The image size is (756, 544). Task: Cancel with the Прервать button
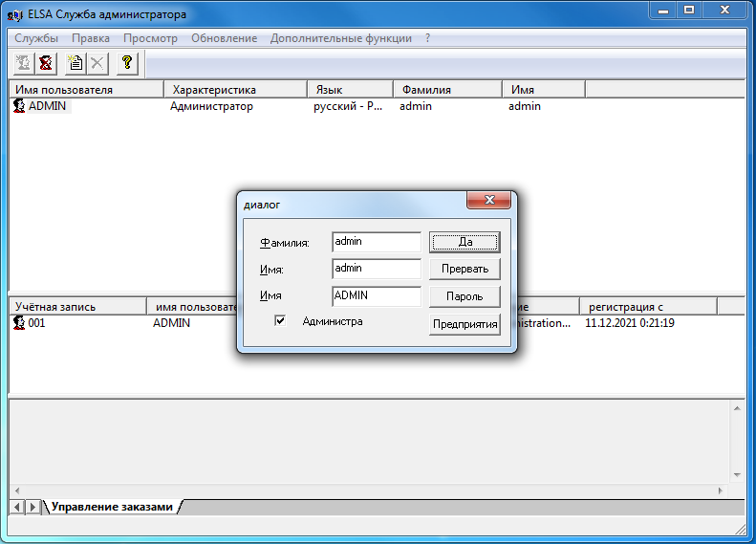pos(464,269)
